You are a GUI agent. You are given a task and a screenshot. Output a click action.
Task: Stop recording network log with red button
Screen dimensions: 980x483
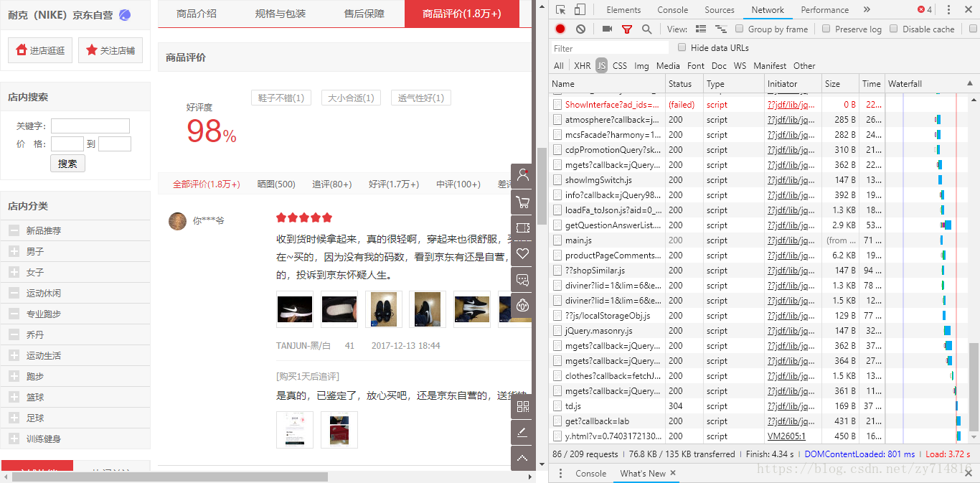tap(560, 29)
